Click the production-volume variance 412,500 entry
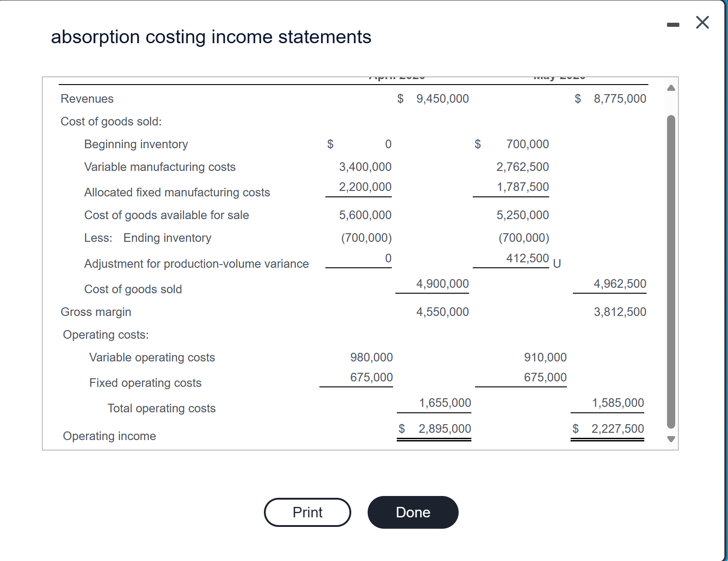 [x=527, y=258]
